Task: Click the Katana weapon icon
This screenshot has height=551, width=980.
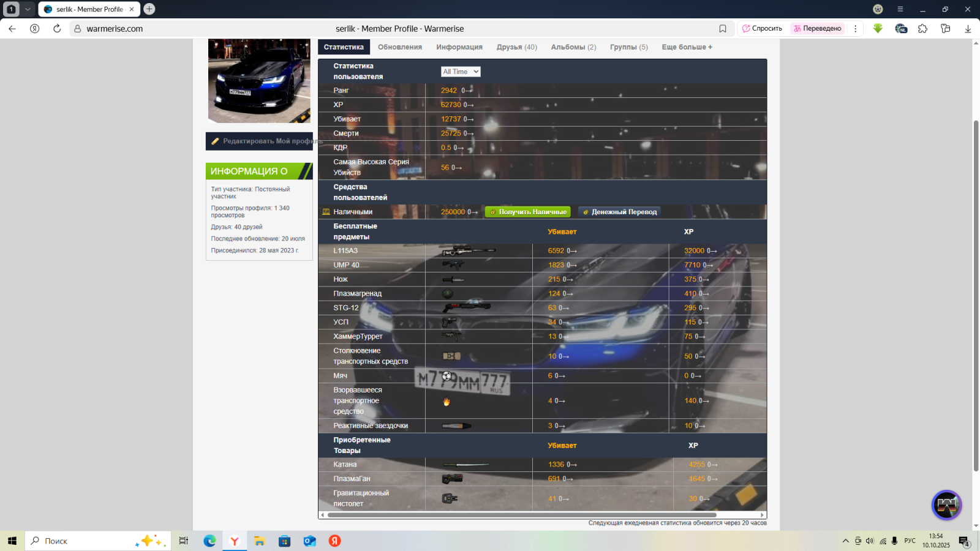Action: 466,465
